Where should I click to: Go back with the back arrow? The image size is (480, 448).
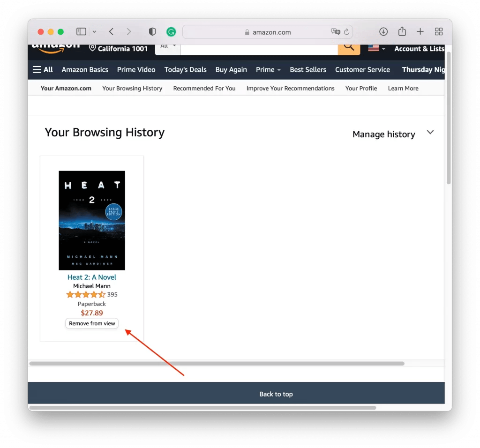coord(111,31)
